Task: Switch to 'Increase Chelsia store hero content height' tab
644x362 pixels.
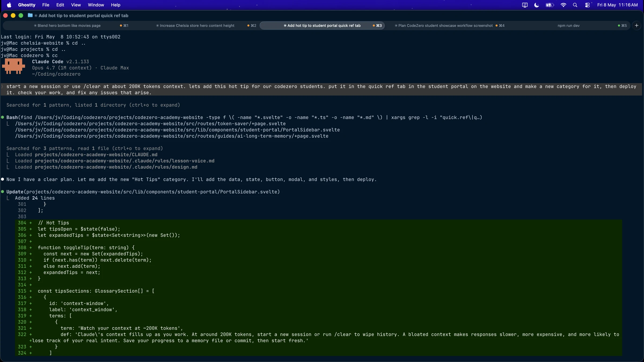Action: point(195,25)
